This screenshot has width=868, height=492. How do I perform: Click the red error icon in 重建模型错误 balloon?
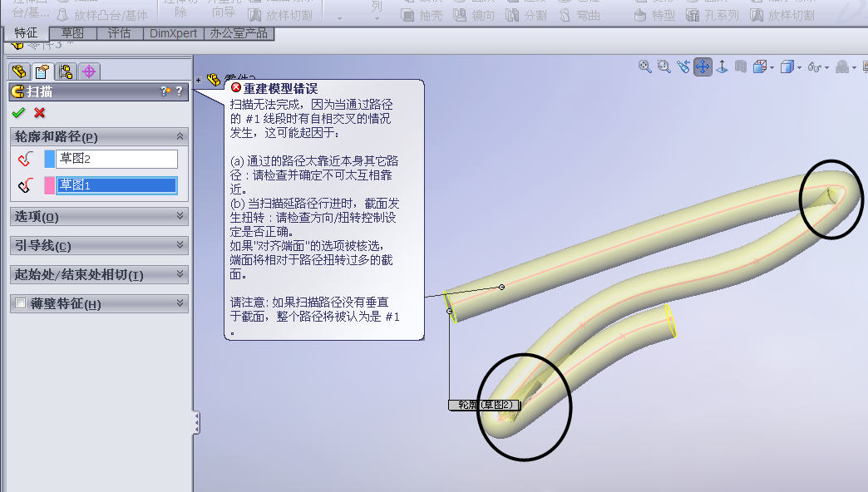pyautogui.click(x=236, y=88)
